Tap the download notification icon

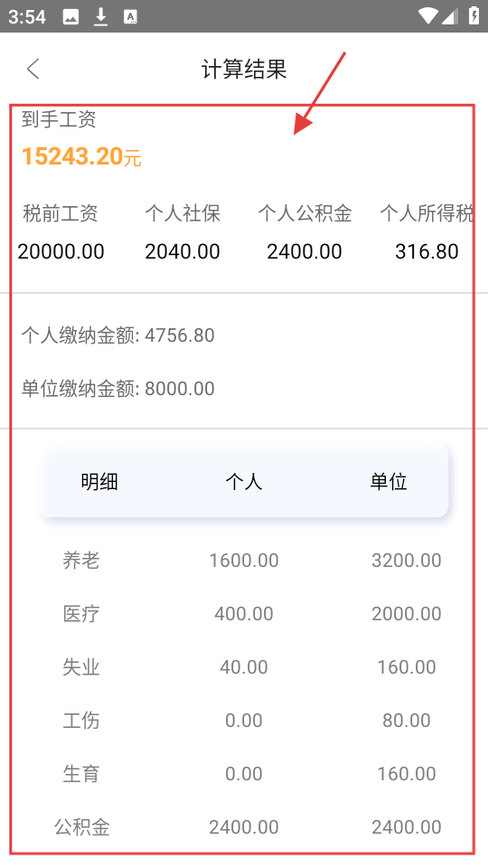100,16
